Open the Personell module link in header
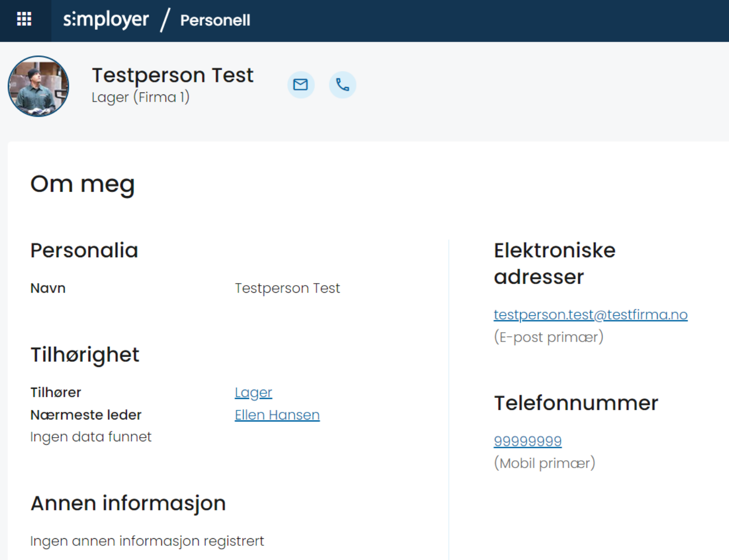This screenshot has width=729, height=560. [x=215, y=20]
